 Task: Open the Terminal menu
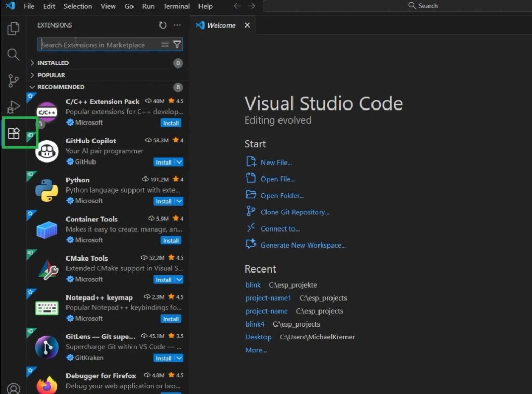click(x=176, y=6)
